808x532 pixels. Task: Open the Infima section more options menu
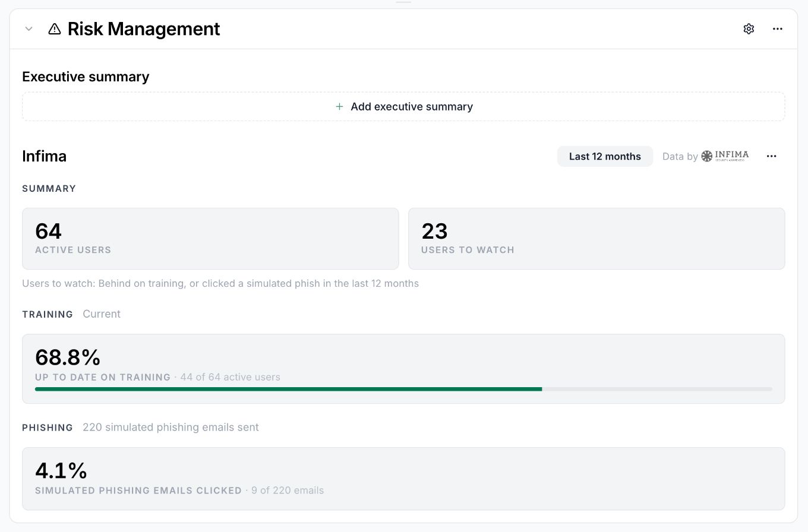772,156
